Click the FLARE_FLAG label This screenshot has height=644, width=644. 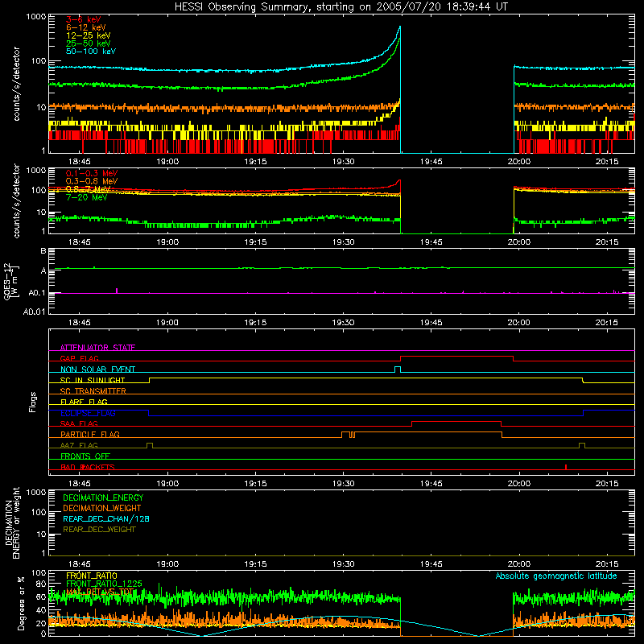pos(84,402)
